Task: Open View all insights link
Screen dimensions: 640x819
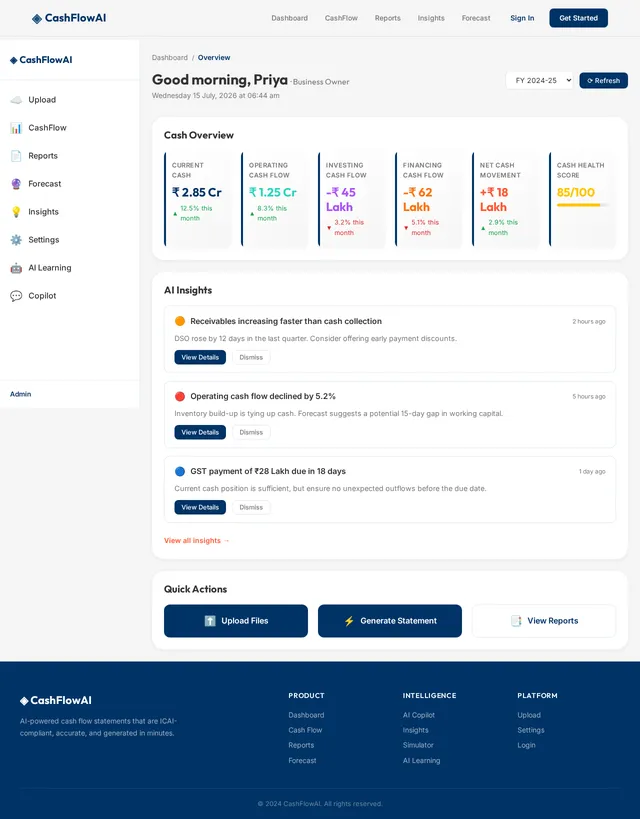Action: 197,541
